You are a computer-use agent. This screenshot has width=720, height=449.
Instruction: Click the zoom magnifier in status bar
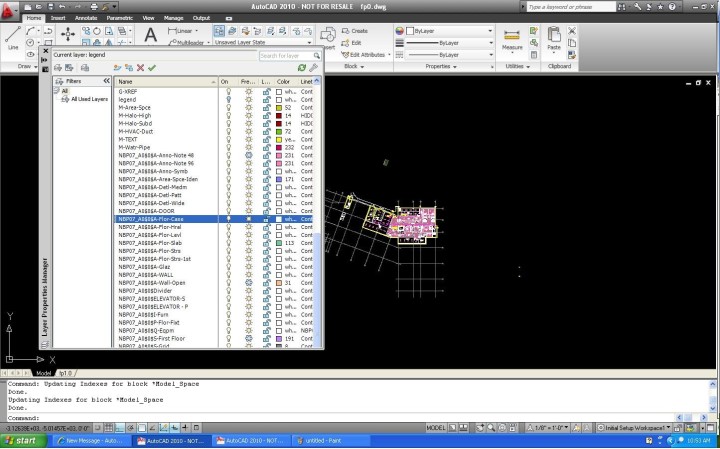[490, 428]
